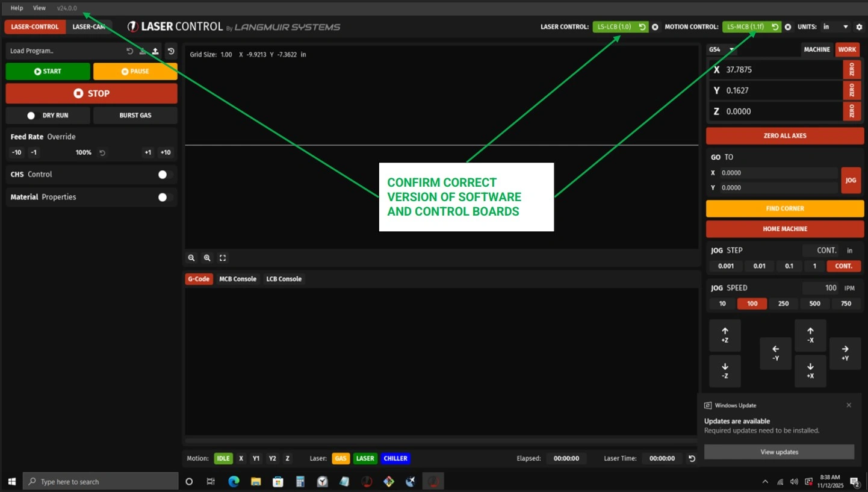Click the upload program icon in Load Program
This screenshot has width=868, height=492.
(x=155, y=51)
